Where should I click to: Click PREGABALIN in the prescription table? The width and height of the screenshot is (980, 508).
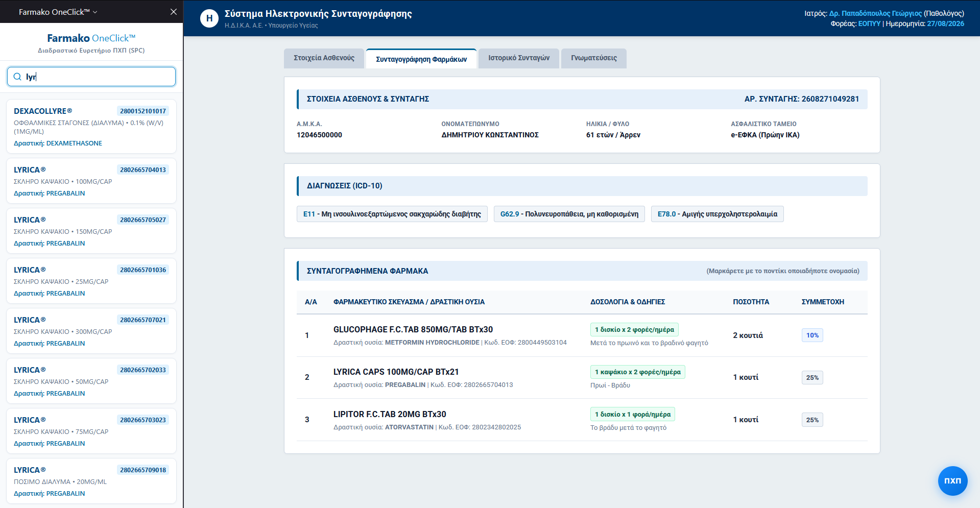pos(405,385)
